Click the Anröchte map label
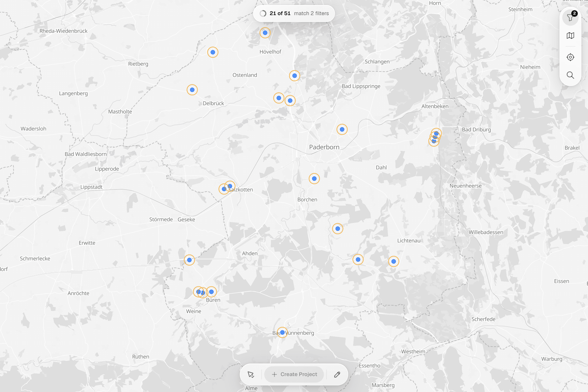This screenshot has height=392, width=588. [78, 293]
